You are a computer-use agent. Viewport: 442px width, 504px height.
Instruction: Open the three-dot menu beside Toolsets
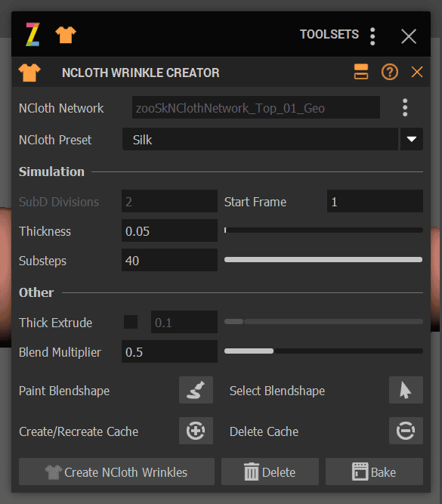(x=372, y=36)
